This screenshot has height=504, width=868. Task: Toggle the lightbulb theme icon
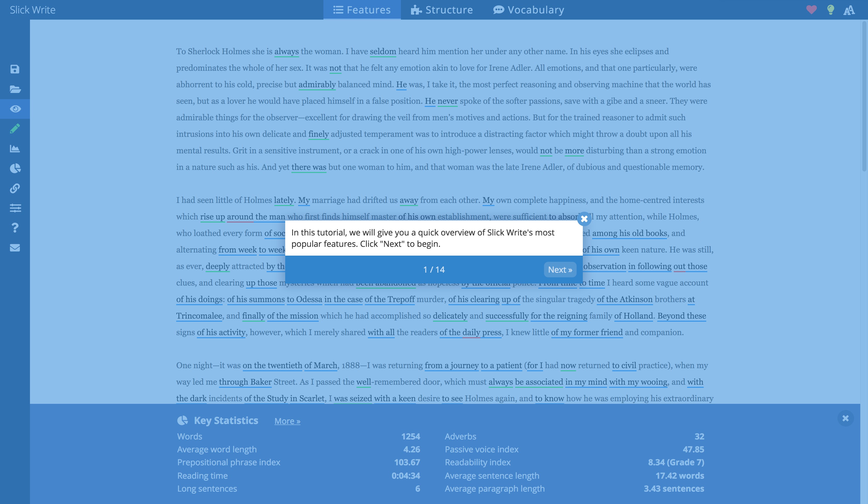[x=831, y=10]
